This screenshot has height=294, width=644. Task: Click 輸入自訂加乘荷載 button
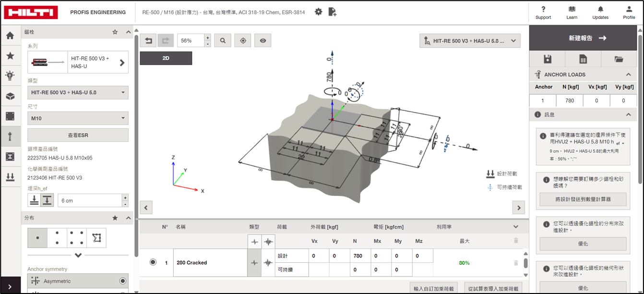click(434, 289)
